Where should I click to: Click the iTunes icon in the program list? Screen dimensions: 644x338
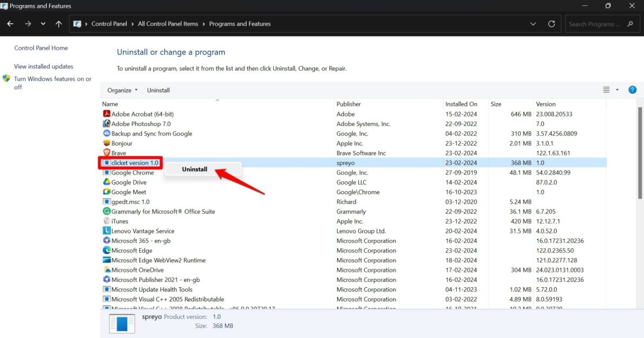tap(106, 221)
